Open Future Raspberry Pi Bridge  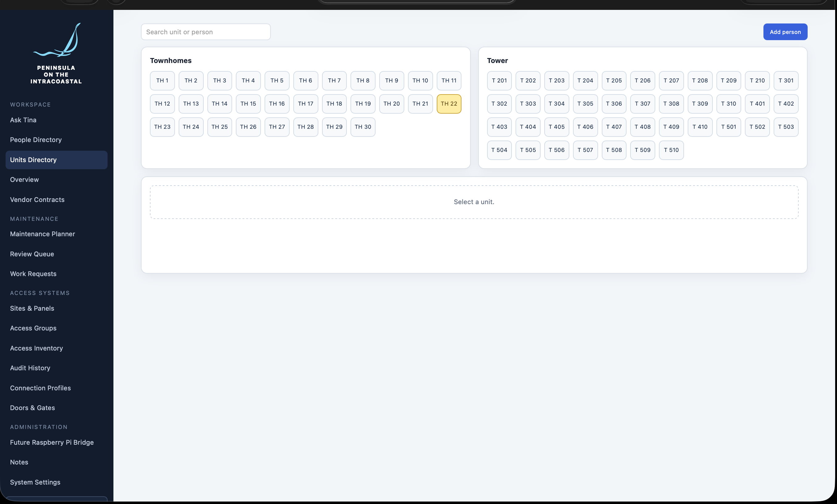pos(56,442)
